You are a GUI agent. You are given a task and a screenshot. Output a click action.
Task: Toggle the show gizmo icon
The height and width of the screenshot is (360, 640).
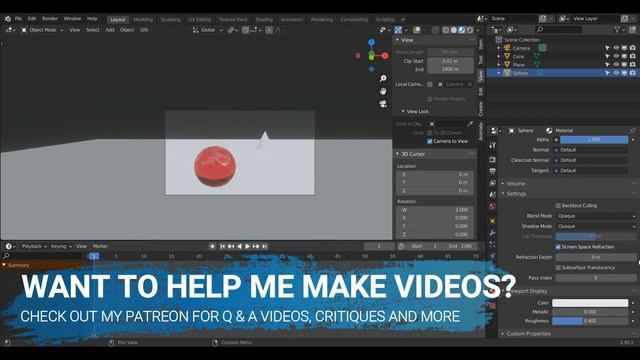398,30
